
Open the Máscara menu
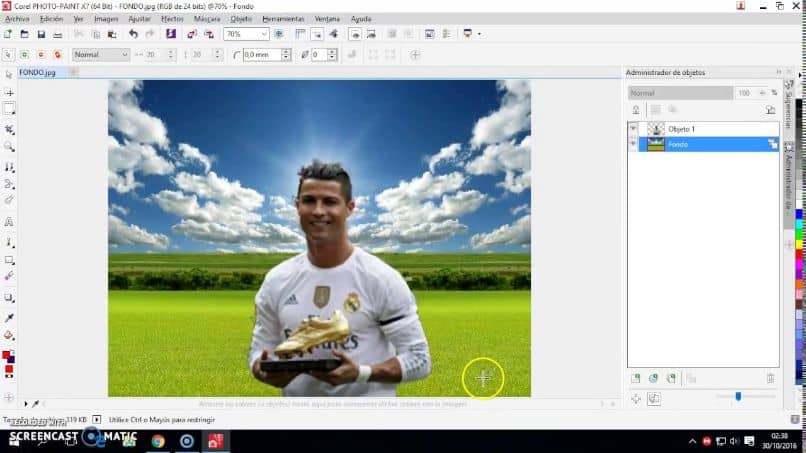point(207,19)
